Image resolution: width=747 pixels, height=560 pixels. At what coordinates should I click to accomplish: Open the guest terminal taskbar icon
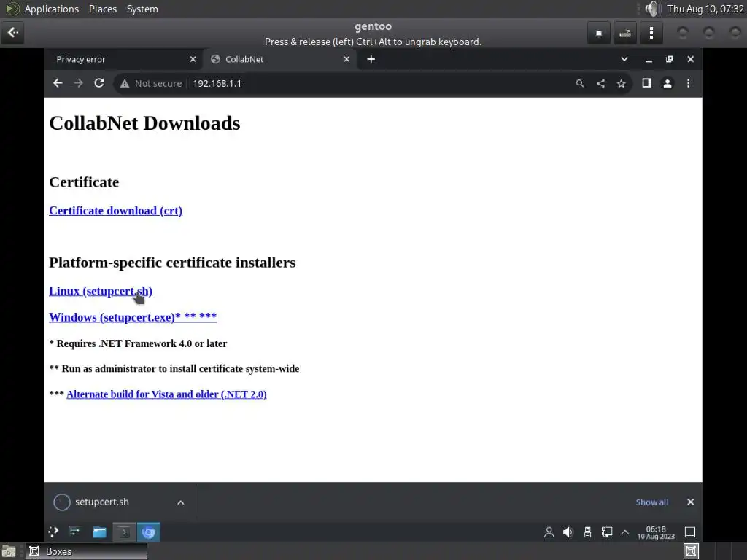click(x=124, y=532)
